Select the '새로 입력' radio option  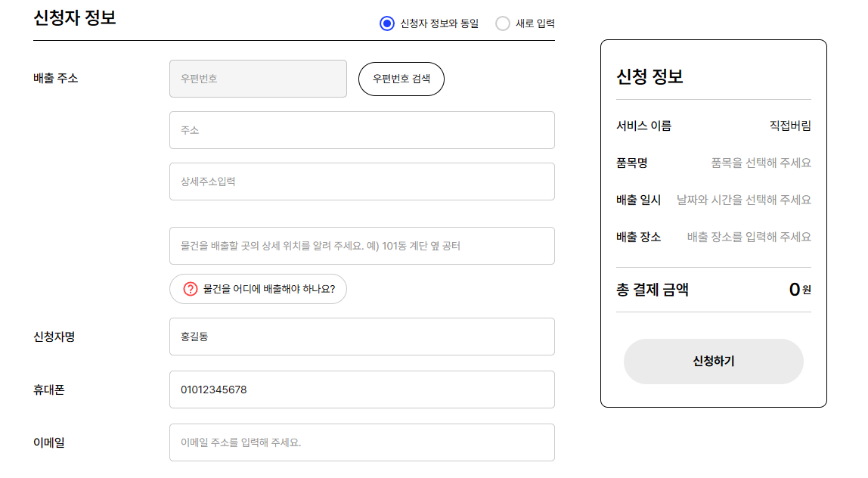click(502, 23)
